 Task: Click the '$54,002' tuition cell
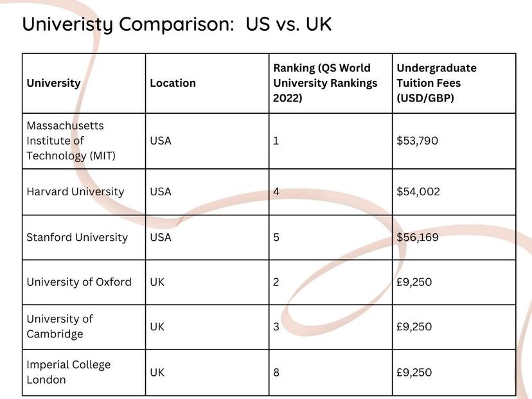point(454,191)
